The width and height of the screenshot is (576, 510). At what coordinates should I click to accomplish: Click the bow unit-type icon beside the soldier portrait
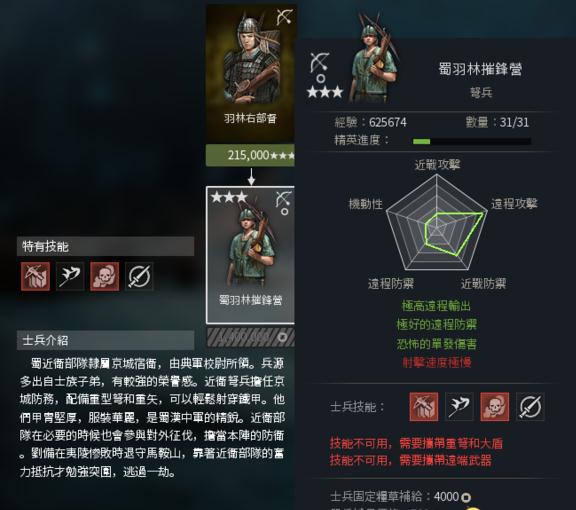coord(320,62)
